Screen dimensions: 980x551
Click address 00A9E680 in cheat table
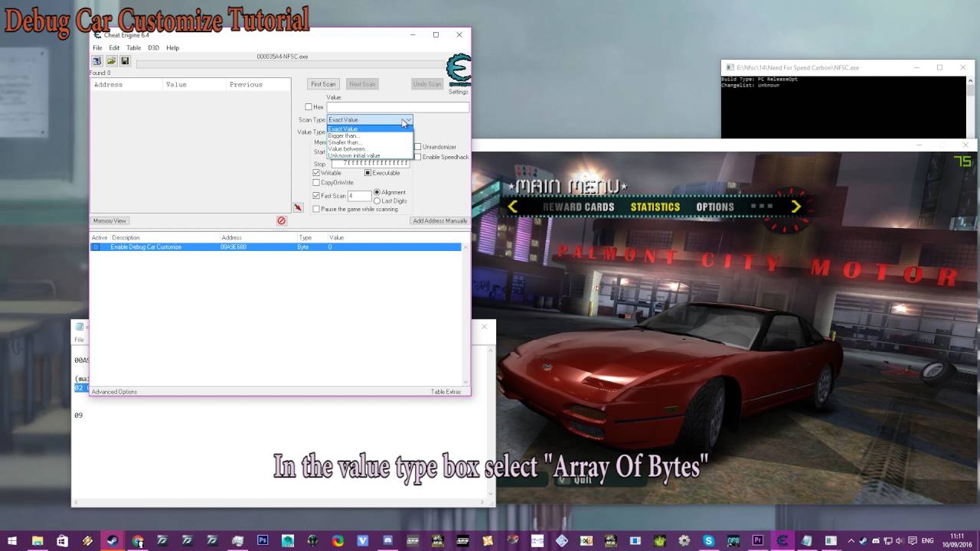tap(234, 247)
